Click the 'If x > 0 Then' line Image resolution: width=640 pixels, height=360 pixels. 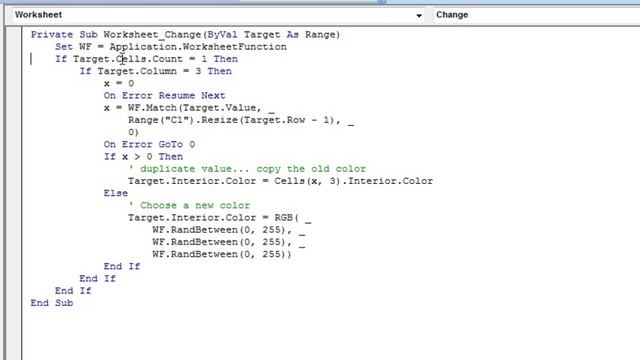[143, 157]
